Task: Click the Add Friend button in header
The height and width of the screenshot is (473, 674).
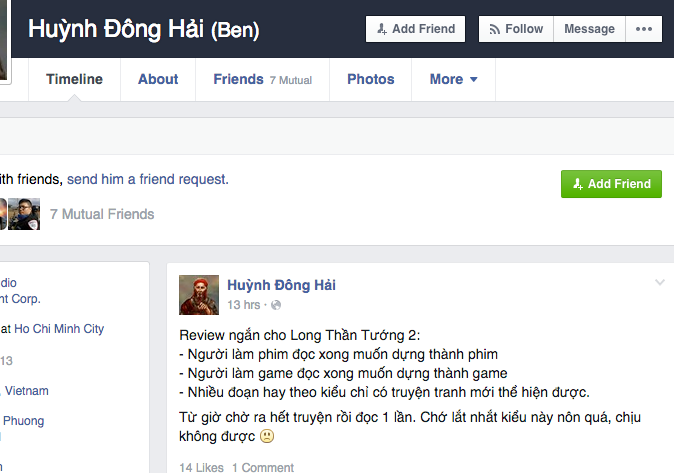Action: pos(415,29)
